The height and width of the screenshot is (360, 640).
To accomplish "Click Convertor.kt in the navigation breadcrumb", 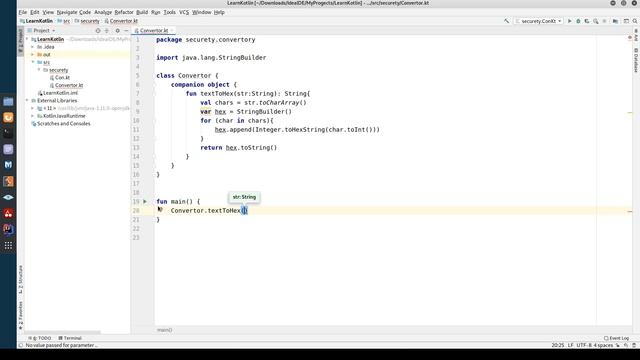I will pyautogui.click(x=121, y=21).
